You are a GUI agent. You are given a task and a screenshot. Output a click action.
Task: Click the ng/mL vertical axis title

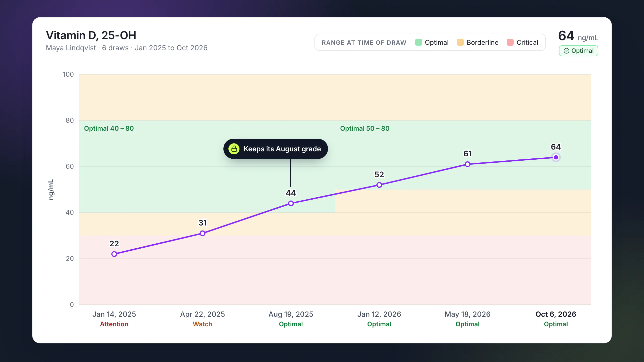coord(51,190)
